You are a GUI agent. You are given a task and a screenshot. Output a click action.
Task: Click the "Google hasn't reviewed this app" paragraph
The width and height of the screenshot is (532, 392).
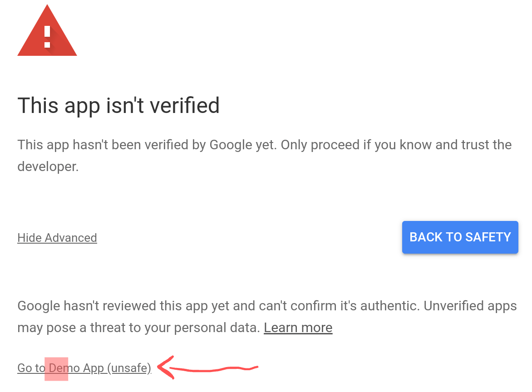[267, 317]
